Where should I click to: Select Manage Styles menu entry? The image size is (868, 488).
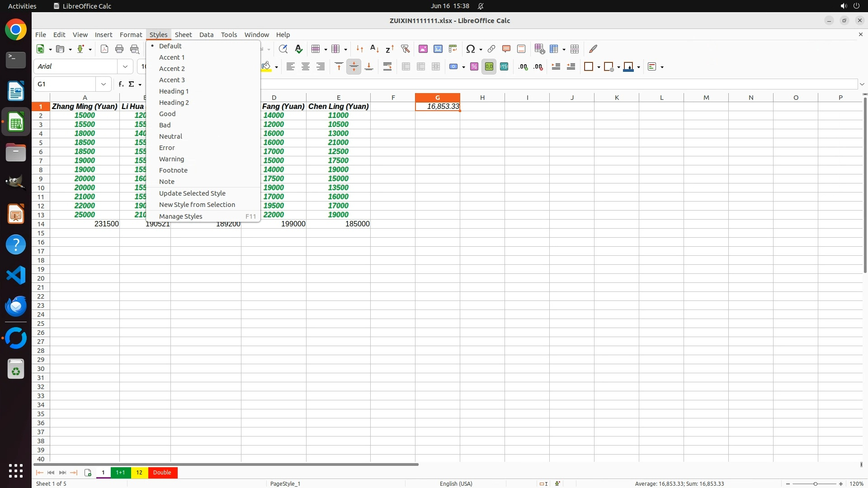tap(181, 216)
